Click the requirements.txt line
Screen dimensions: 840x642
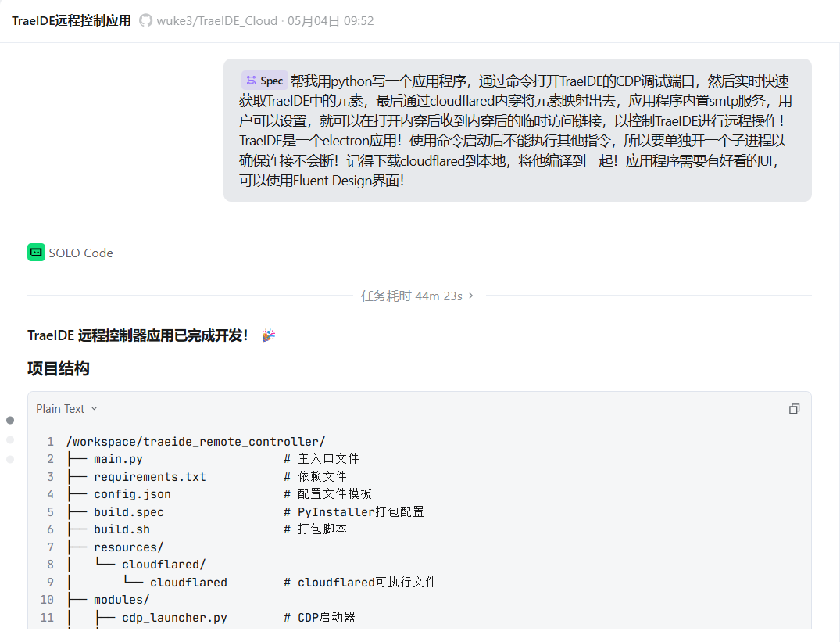[149, 477]
